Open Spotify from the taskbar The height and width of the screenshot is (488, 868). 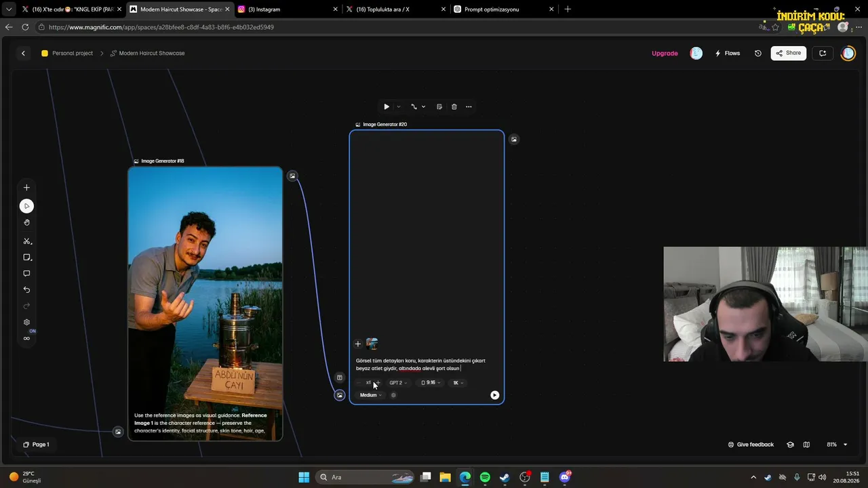tap(485, 477)
